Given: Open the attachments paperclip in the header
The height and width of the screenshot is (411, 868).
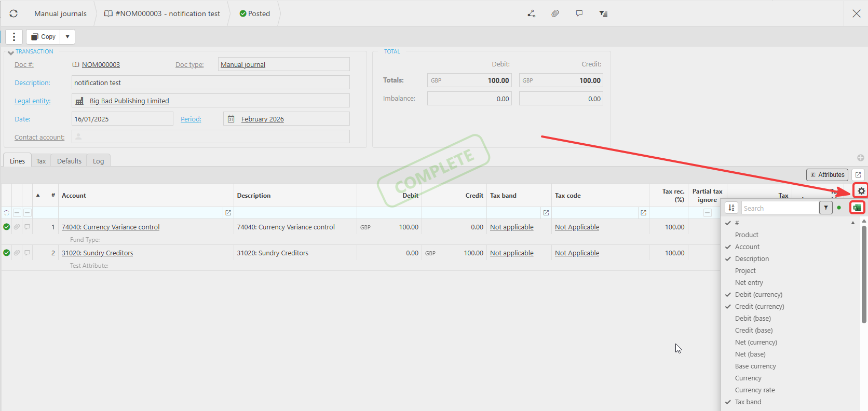Looking at the screenshot, I should (555, 13).
